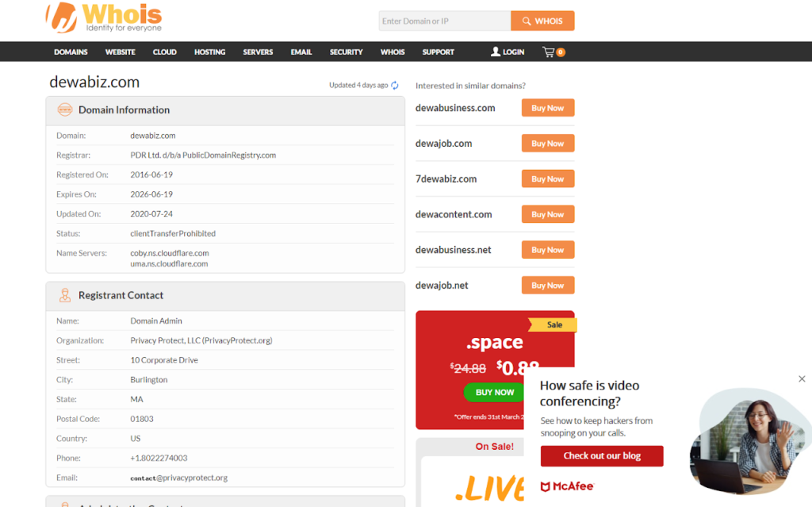Close the video conferencing popup
The height and width of the screenshot is (507, 812).
[802, 379]
